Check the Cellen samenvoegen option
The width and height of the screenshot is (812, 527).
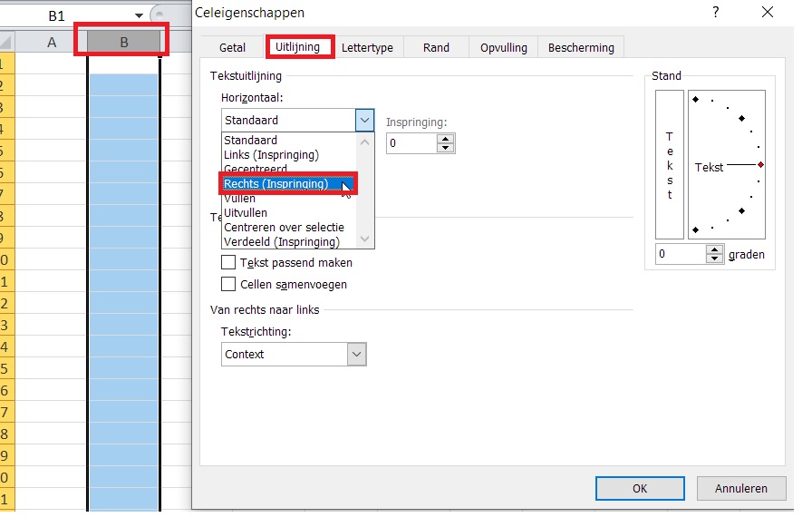(x=229, y=284)
